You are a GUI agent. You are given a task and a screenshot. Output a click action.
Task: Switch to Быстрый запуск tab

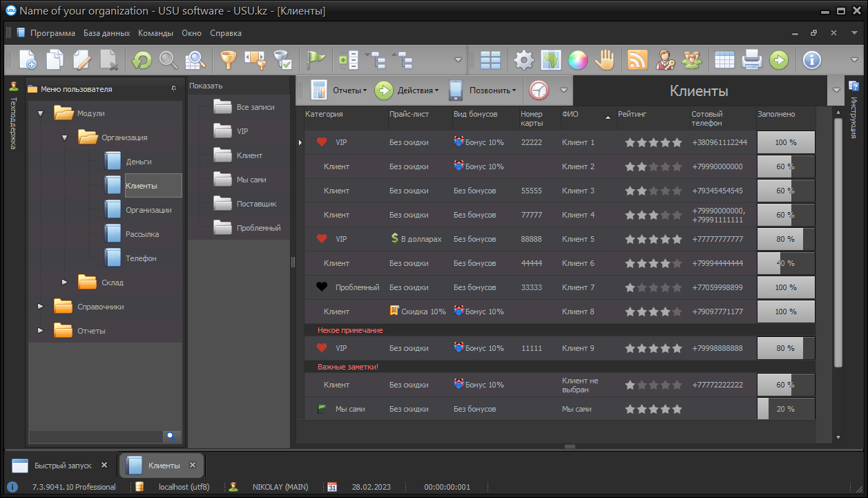tap(62, 466)
